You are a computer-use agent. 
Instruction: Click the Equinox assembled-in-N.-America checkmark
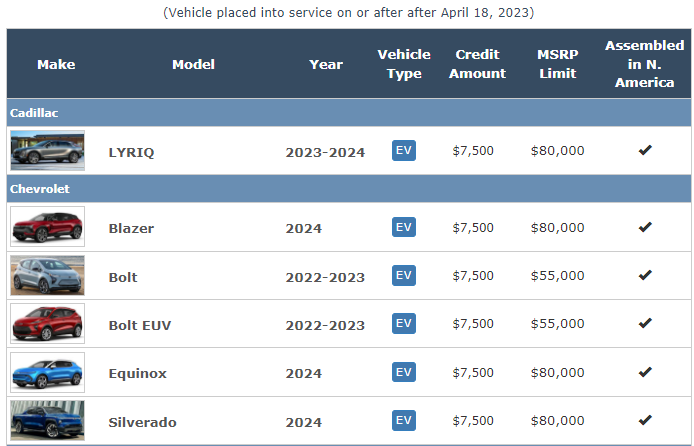point(645,372)
